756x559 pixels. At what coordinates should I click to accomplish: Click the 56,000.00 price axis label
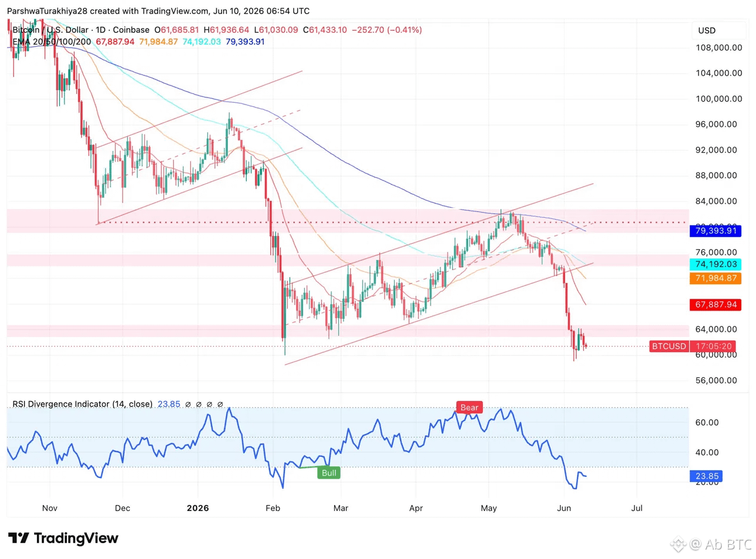[715, 380]
